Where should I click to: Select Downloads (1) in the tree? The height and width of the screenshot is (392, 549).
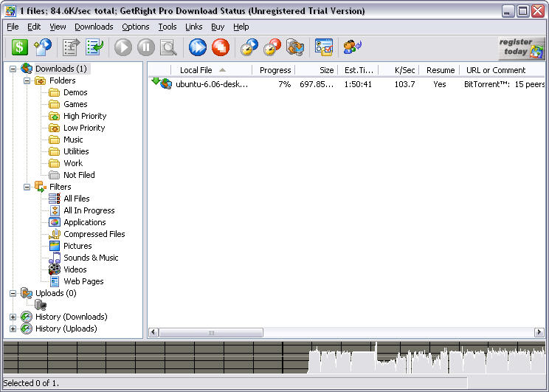pyautogui.click(x=61, y=69)
